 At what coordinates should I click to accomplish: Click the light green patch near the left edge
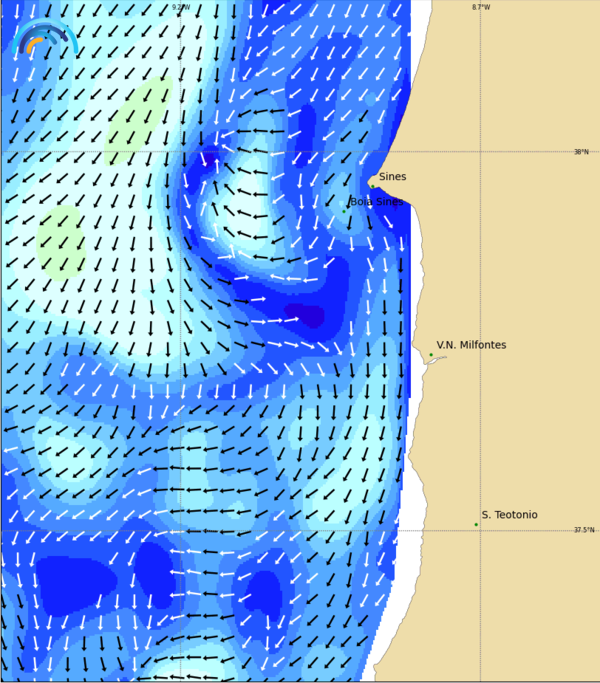click(61, 242)
